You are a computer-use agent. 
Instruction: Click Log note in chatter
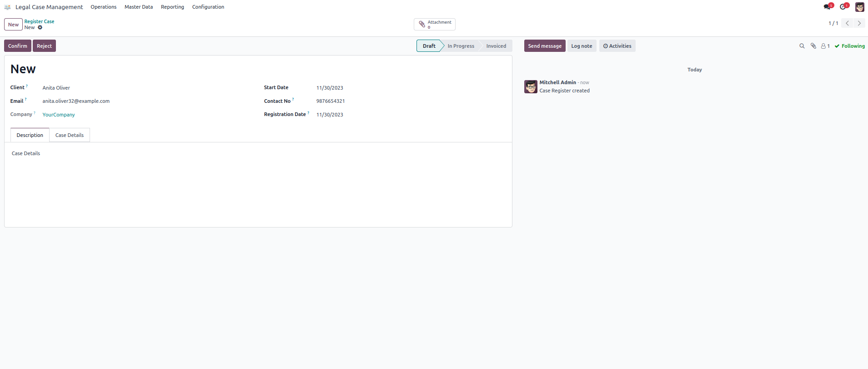click(582, 46)
